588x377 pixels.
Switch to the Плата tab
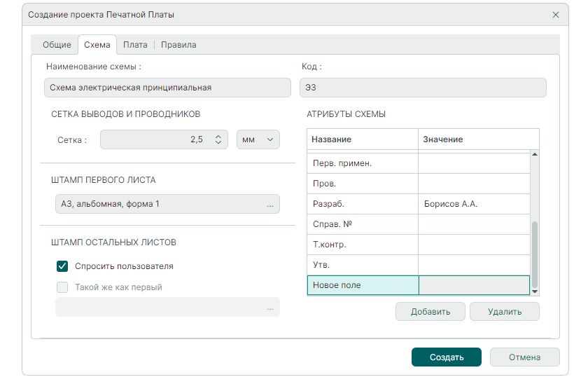135,45
